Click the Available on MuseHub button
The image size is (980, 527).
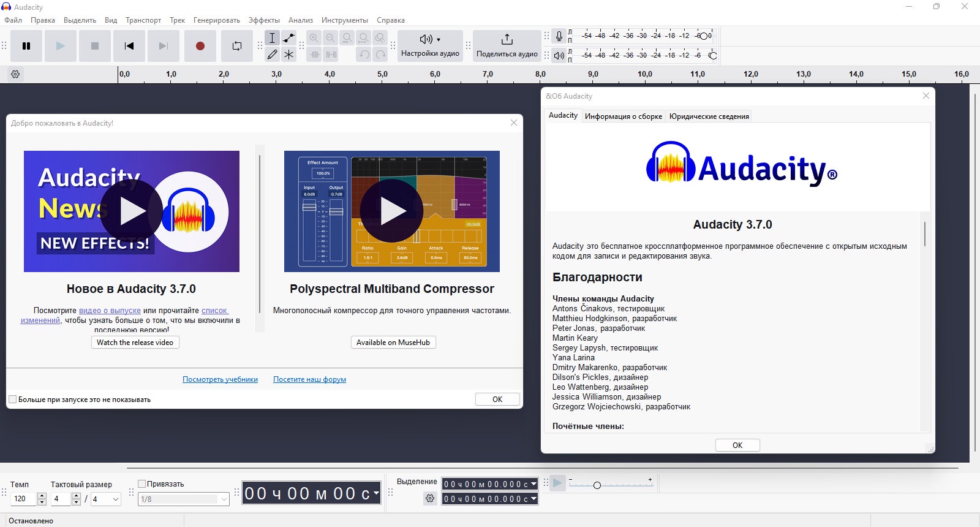393,343
